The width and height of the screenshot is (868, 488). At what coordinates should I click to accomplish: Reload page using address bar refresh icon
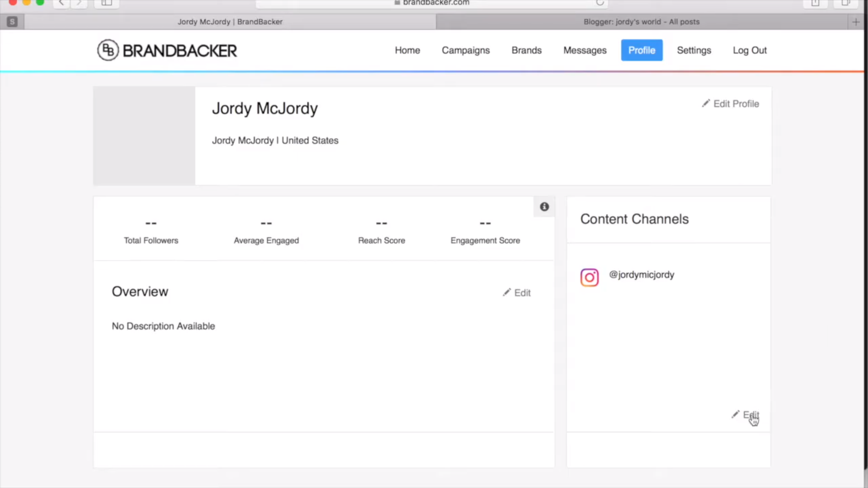pyautogui.click(x=600, y=3)
